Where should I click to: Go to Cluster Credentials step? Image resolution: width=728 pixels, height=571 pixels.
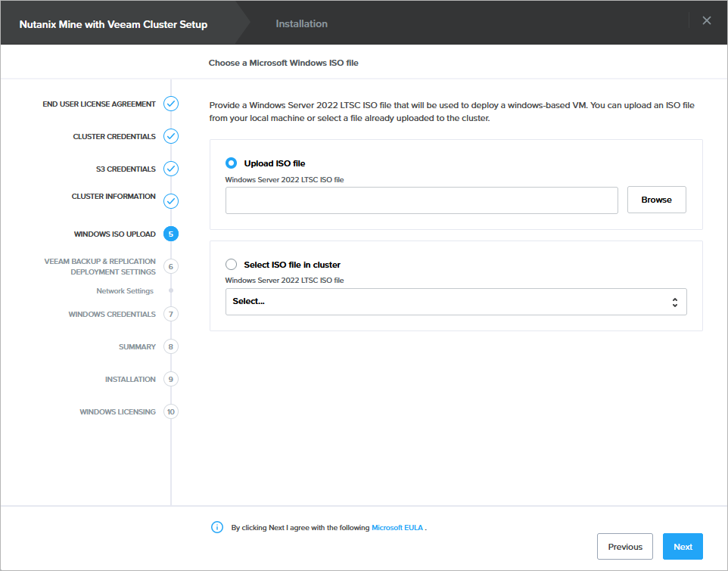[x=114, y=136]
